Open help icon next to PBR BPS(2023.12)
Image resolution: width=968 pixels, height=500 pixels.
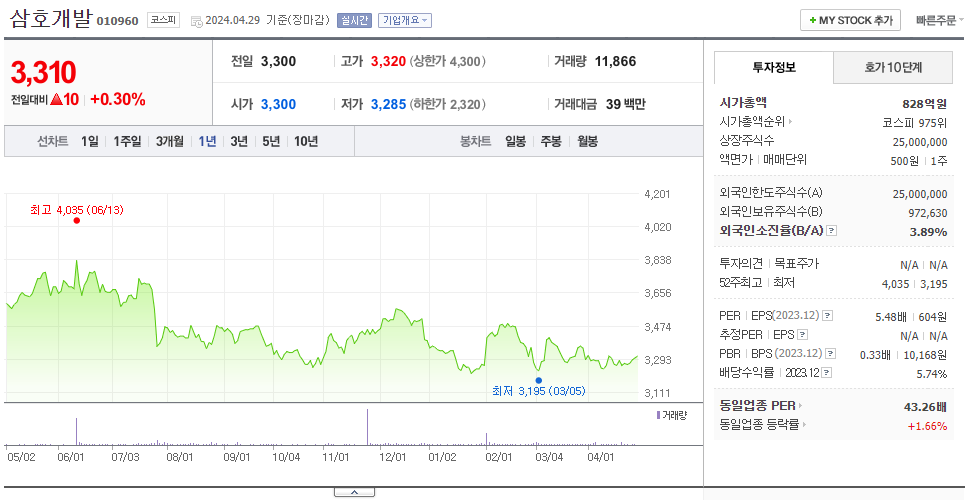point(831,354)
